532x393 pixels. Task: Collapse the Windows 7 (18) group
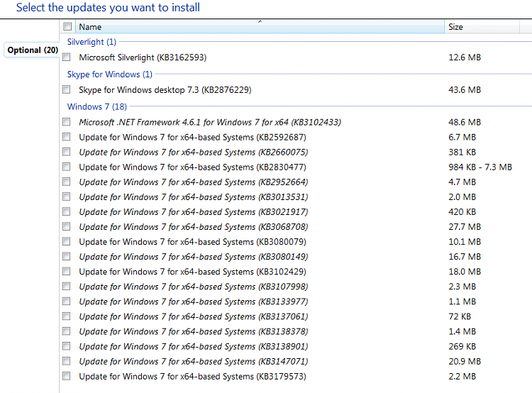97,106
